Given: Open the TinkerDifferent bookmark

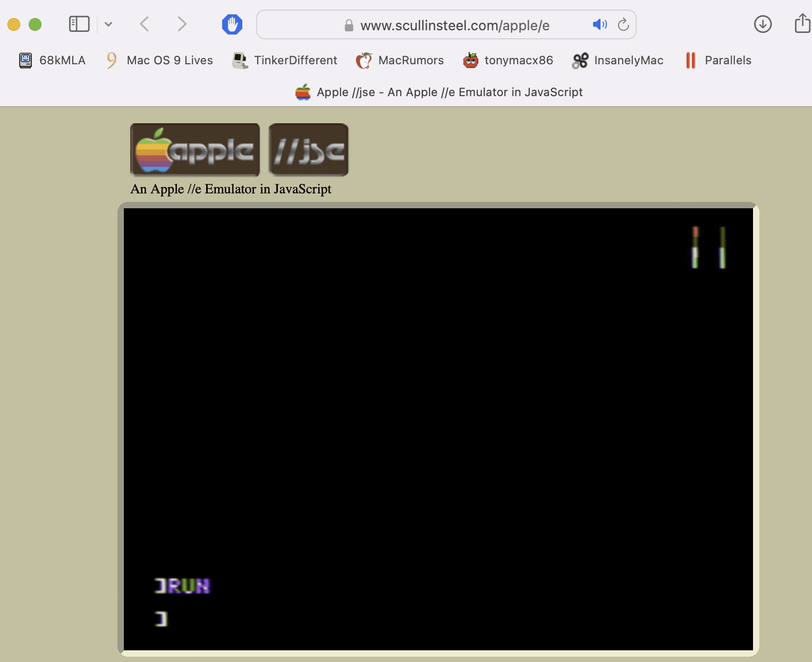Looking at the screenshot, I should click(285, 61).
